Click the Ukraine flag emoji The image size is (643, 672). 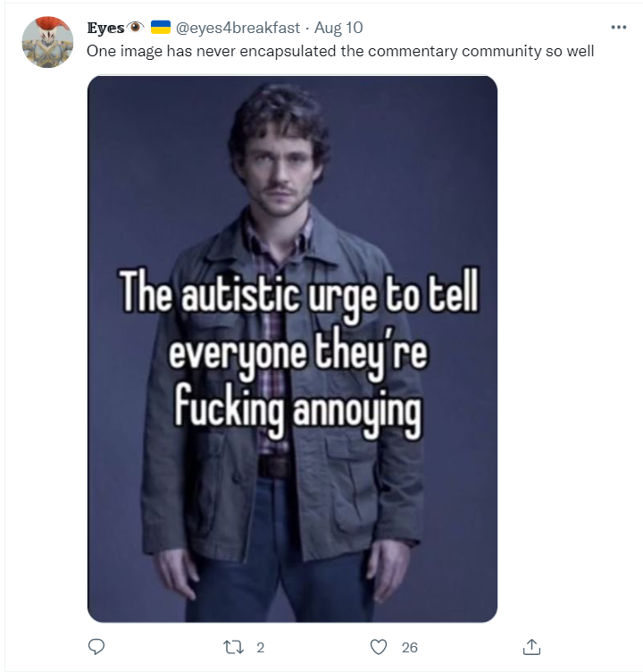(161, 28)
